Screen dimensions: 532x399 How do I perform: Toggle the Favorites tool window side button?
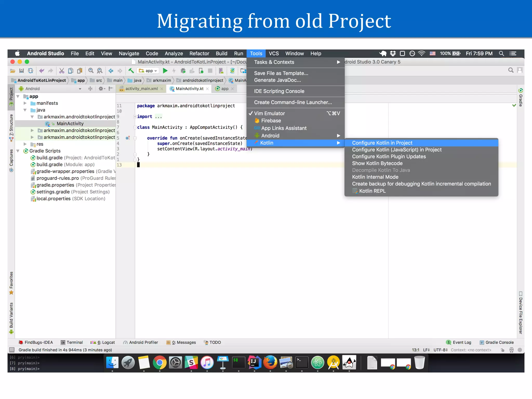pyautogui.click(x=11, y=283)
